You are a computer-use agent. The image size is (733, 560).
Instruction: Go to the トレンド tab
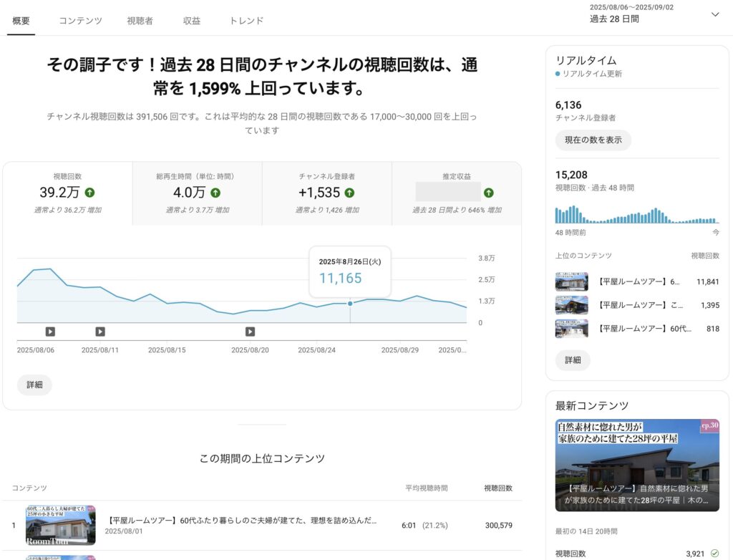246,21
